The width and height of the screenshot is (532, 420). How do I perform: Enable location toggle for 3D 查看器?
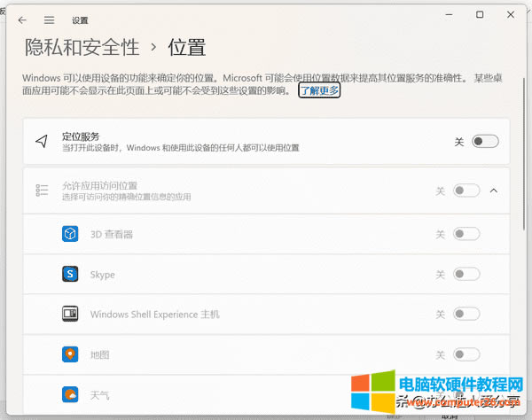click(466, 235)
